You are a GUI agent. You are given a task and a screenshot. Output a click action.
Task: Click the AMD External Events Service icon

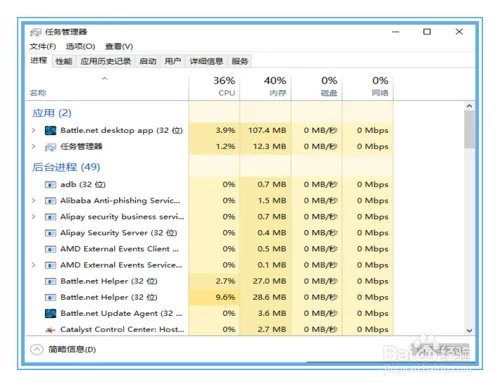50,265
